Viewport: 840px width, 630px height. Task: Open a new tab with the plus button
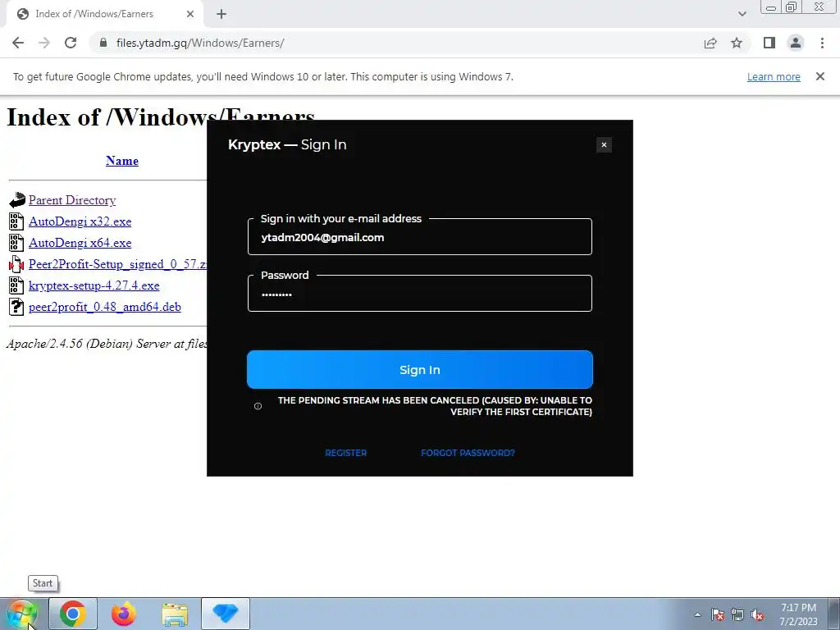click(x=221, y=14)
